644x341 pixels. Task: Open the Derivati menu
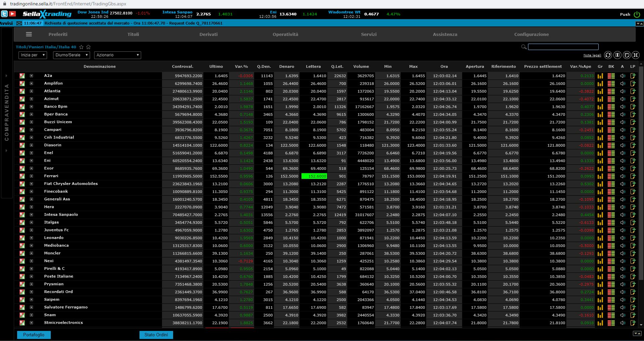(x=208, y=34)
